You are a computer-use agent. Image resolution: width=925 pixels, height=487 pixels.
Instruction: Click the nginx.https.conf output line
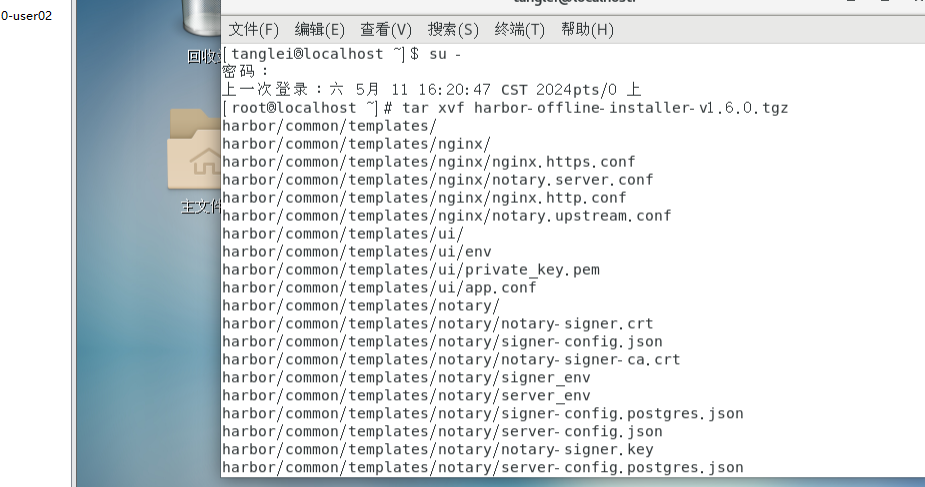[428, 161]
